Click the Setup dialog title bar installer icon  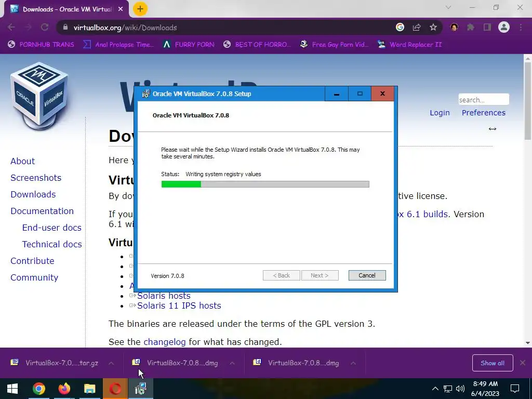tap(146, 94)
